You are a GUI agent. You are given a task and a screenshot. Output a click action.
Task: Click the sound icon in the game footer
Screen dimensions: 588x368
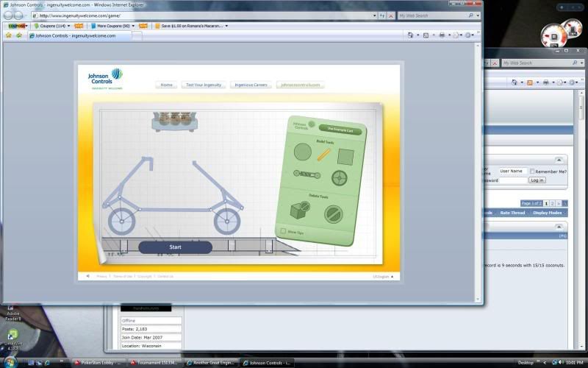point(87,277)
